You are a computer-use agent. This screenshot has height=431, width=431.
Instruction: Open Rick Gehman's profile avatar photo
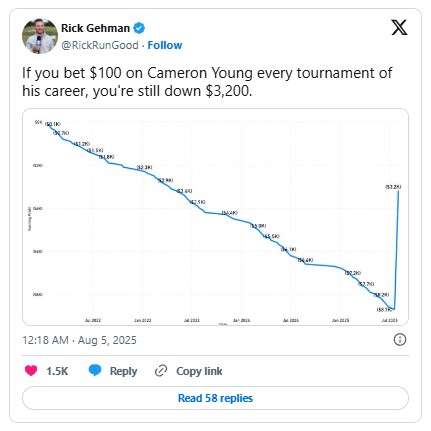click(40, 36)
